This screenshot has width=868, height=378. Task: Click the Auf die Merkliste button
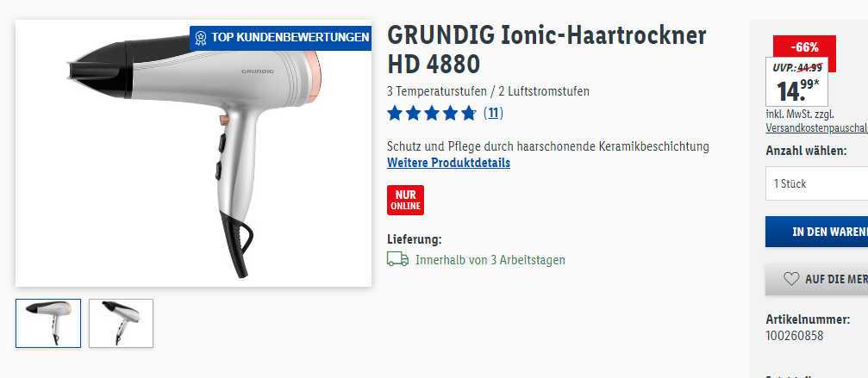click(x=816, y=279)
